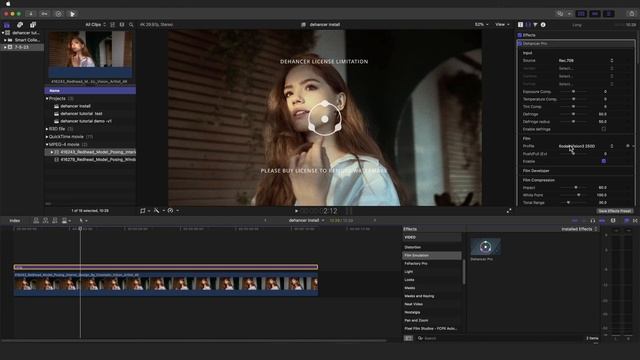This screenshot has height=360, width=640.
Task: Collapse the Projects group
Action: click(47, 98)
